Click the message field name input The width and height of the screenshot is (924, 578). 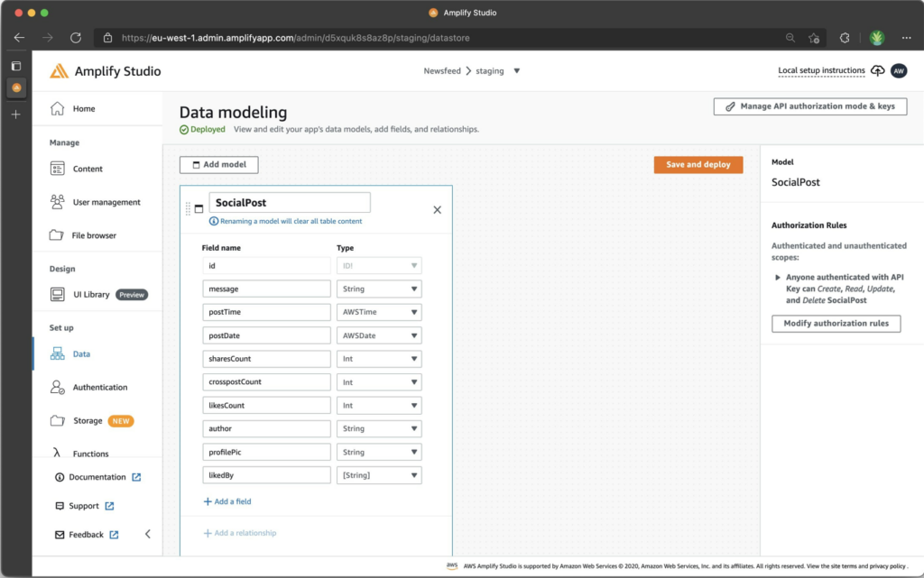266,289
